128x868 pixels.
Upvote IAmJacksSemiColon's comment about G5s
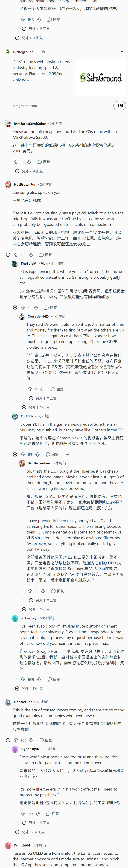pyautogui.click(x=16, y=162)
